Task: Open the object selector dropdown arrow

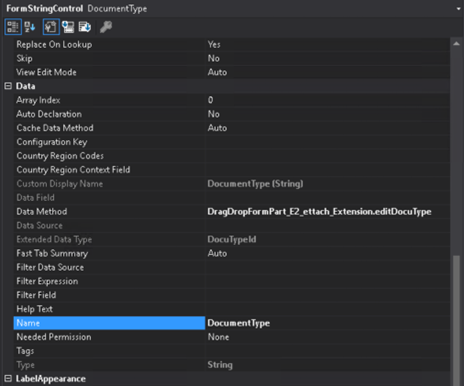Action: [459, 9]
